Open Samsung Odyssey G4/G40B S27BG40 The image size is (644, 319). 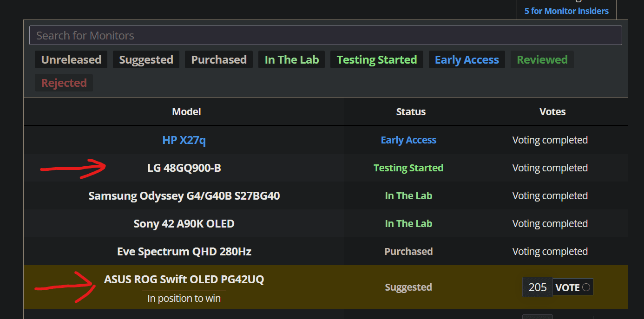click(184, 195)
